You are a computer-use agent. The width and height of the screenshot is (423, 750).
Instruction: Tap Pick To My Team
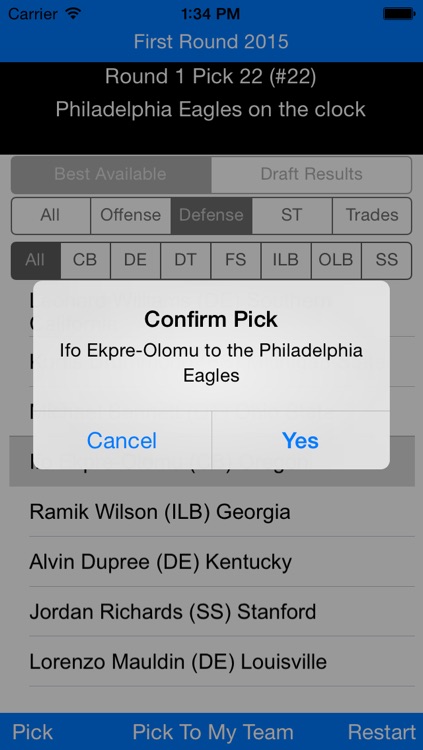(x=213, y=732)
